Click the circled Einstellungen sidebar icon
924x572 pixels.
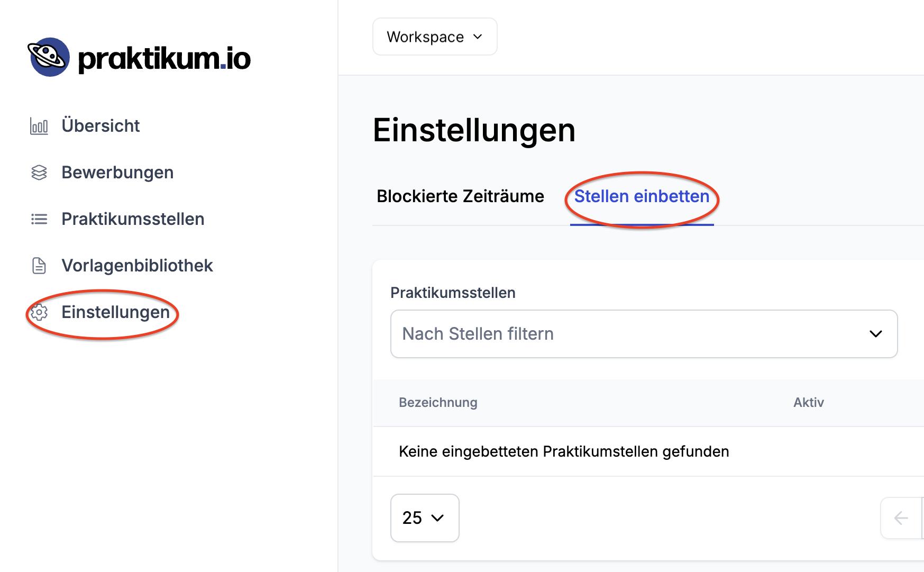[39, 313]
